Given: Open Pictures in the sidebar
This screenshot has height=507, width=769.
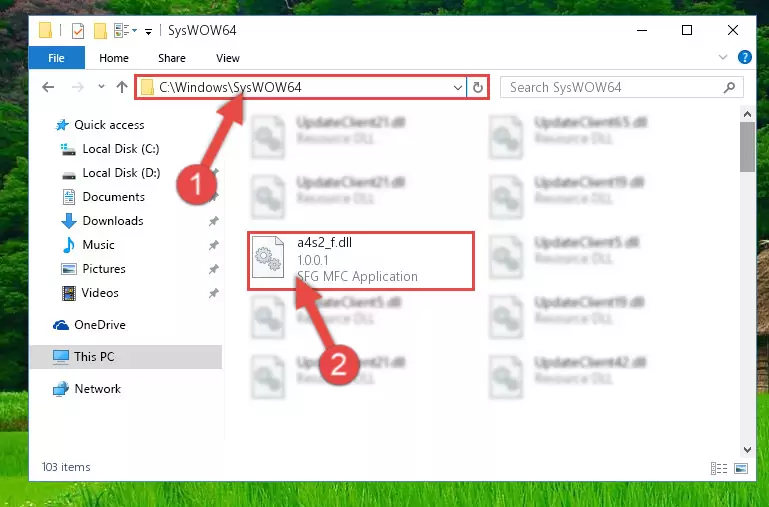Looking at the screenshot, I should (x=104, y=269).
